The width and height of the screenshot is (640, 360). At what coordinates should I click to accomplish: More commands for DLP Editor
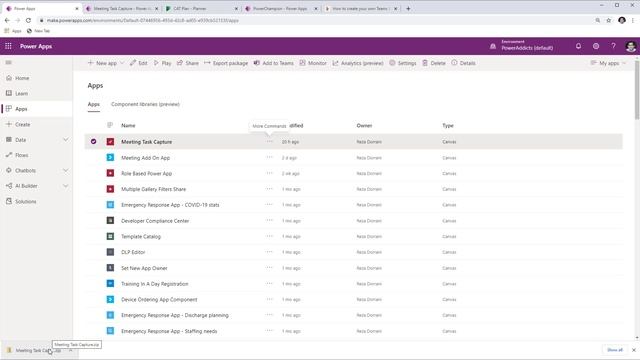click(x=269, y=252)
